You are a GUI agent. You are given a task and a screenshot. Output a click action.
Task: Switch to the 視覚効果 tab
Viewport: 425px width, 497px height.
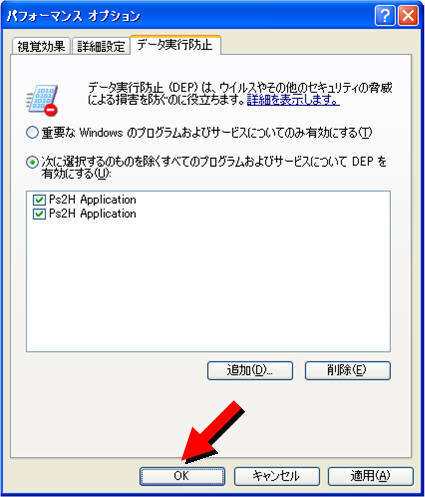(41, 46)
